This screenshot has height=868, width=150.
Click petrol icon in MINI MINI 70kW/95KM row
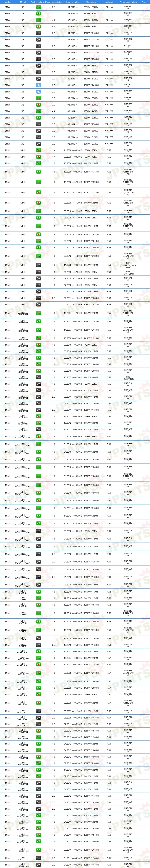[x=39, y=150]
